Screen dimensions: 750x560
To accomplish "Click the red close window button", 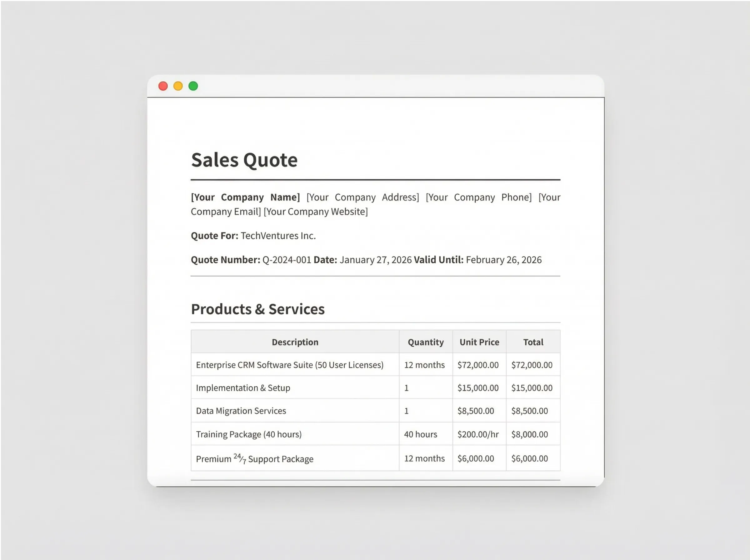I will 163,86.
